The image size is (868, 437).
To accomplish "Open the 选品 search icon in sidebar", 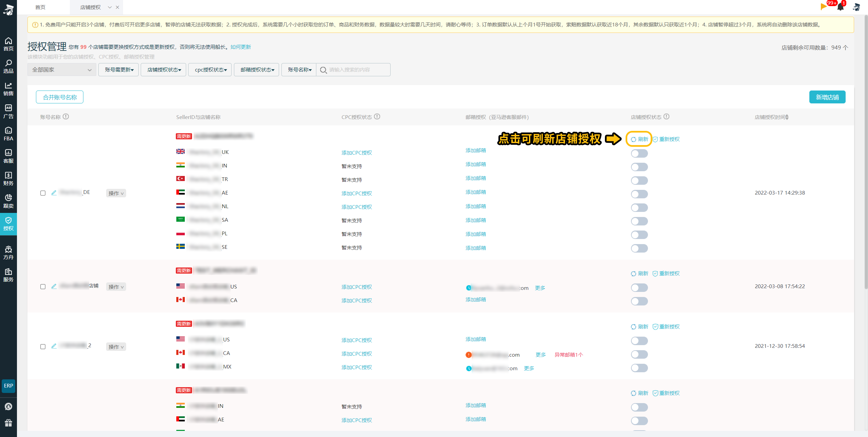I will coord(8,66).
